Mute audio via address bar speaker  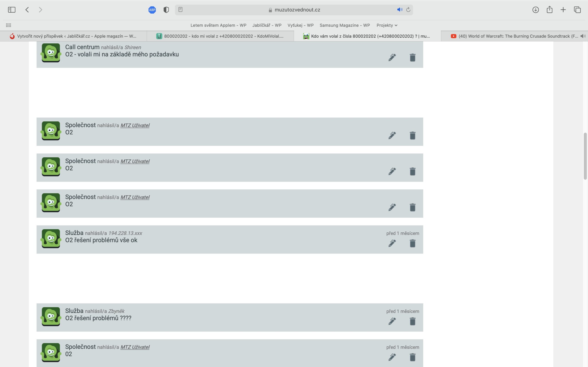pyautogui.click(x=399, y=10)
